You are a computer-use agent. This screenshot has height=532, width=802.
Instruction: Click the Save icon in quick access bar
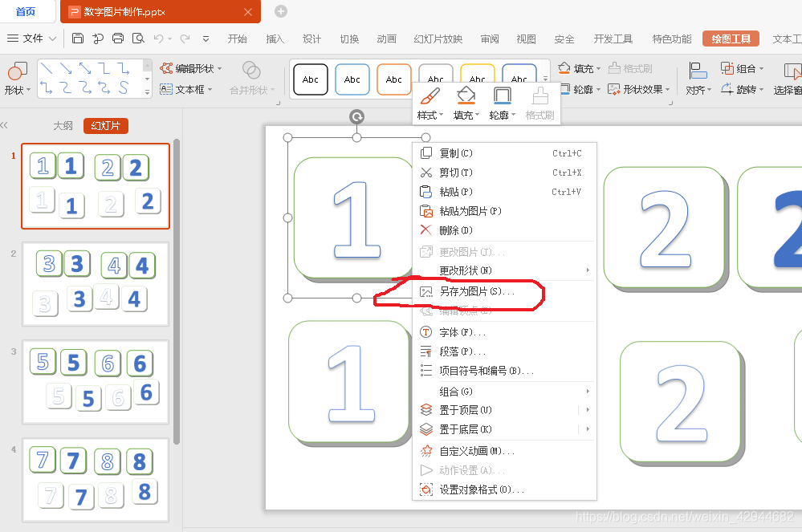77,38
